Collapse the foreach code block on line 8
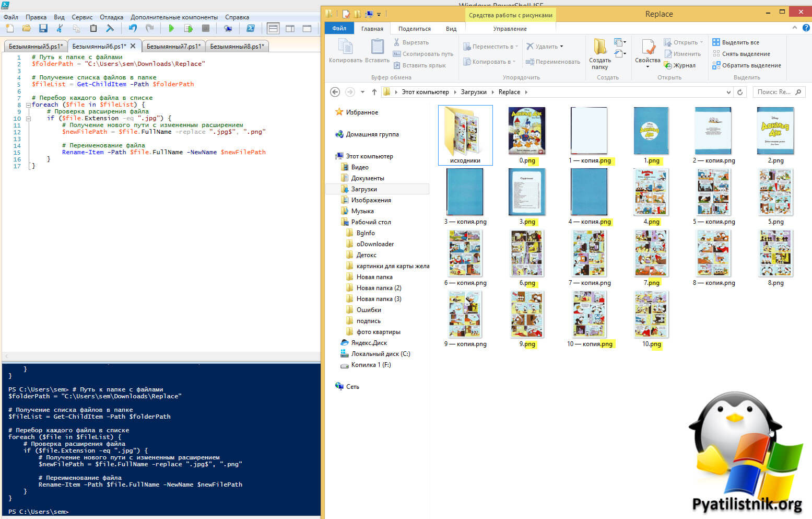Image resolution: width=812 pixels, height=519 pixels. click(28, 105)
